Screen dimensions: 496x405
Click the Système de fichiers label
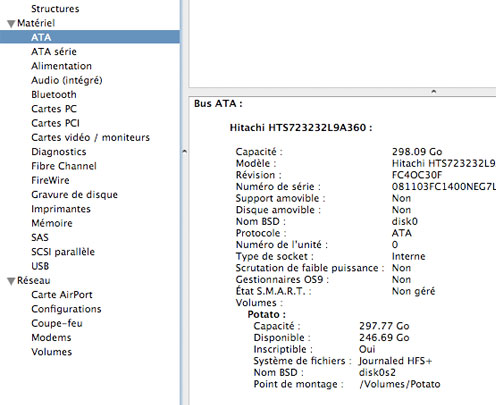pos(302,361)
